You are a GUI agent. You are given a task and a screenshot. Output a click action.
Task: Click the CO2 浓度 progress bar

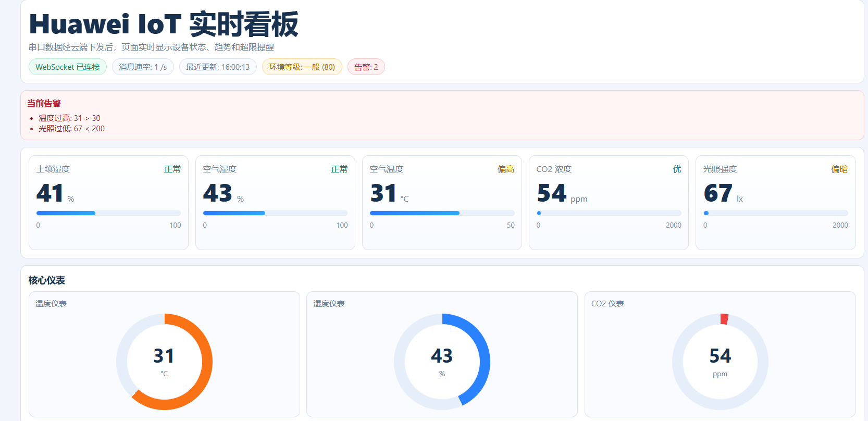pyautogui.click(x=609, y=213)
